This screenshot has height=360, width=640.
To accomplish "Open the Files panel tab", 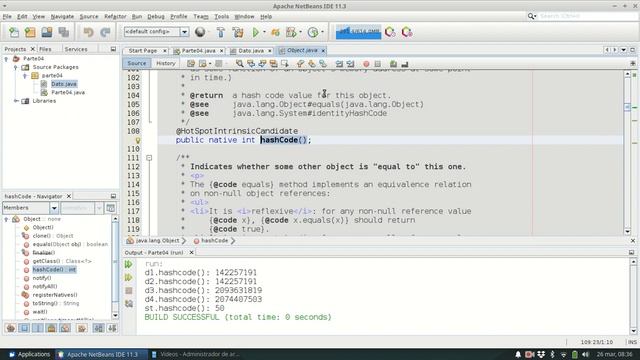I will [x=45, y=49].
